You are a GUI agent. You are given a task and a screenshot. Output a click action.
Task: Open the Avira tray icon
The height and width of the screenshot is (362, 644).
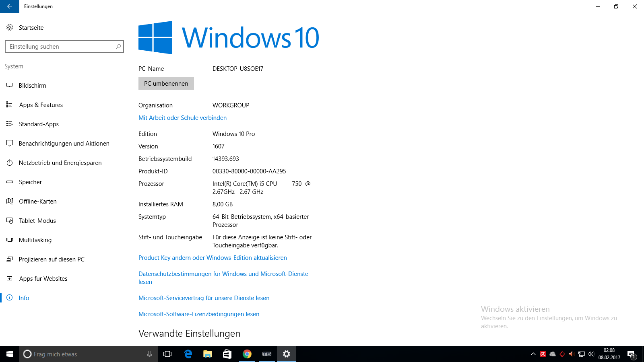tap(543, 354)
